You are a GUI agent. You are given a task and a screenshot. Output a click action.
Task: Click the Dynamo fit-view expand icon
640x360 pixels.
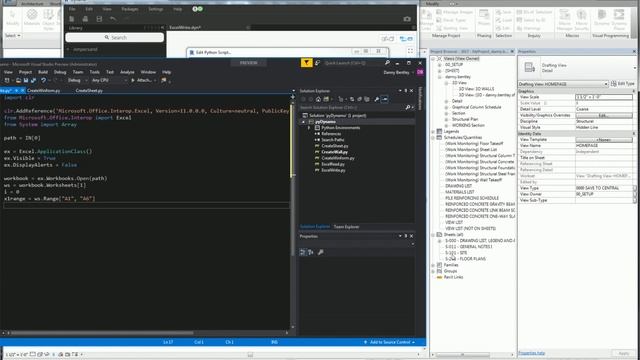tap(410, 51)
